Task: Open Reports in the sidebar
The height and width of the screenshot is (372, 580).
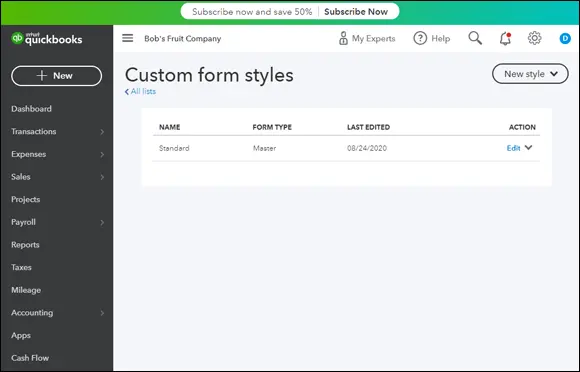Action: [25, 245]
